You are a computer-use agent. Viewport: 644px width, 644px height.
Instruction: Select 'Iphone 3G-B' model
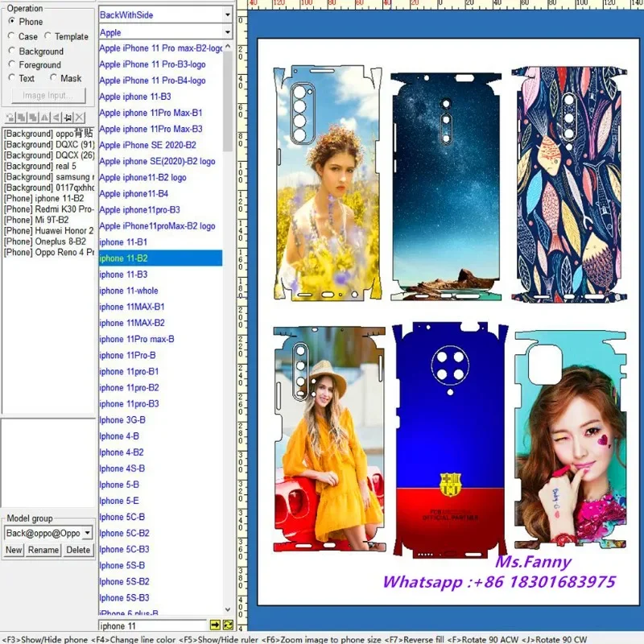pyautogui.click(x=160, y=419)
